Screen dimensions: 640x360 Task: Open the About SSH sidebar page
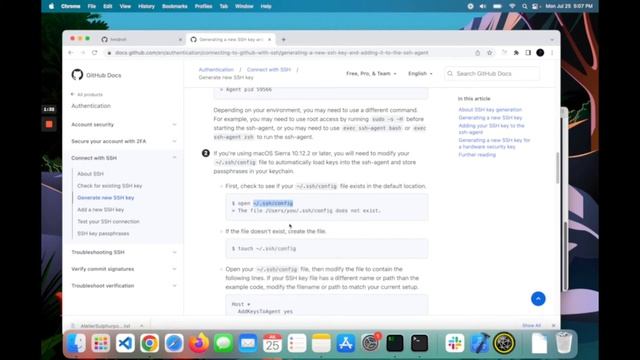point(90,173)
